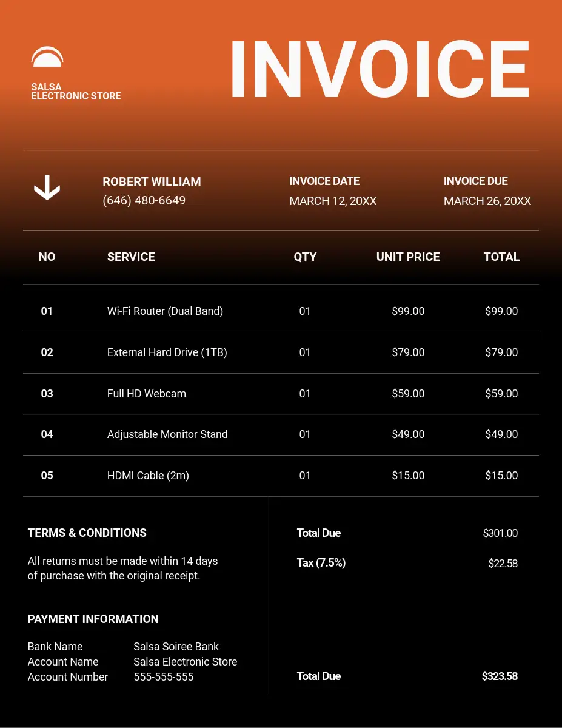Select the invoice due date March 26, 20XX
The image size is (562, 728).
point(487,201)
